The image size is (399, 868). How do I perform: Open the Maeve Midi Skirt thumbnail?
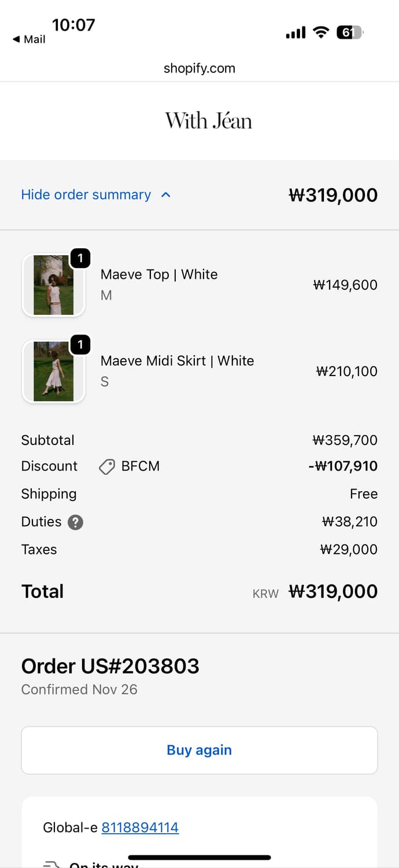click(53, 372)
